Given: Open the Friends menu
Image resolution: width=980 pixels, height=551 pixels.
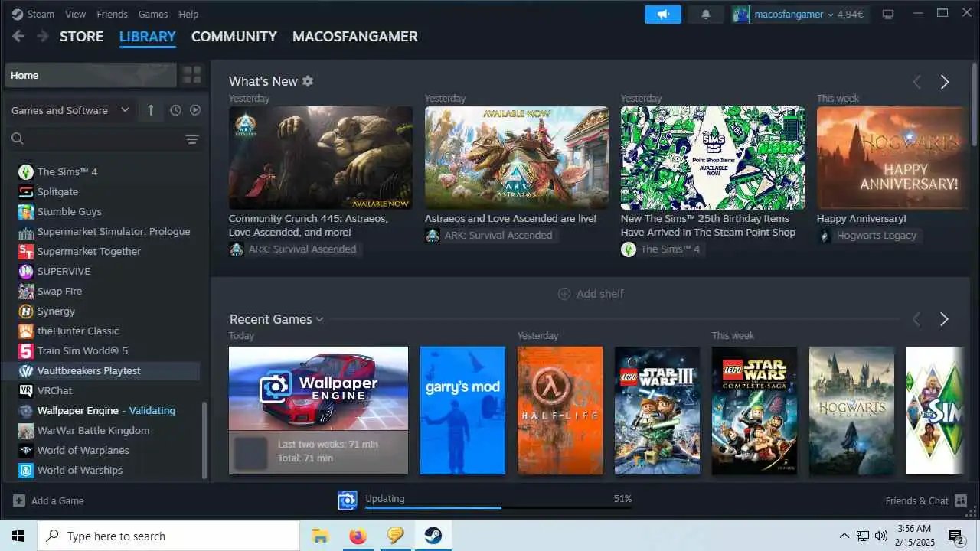Looking at the screenshot, I should pos(113,14).
